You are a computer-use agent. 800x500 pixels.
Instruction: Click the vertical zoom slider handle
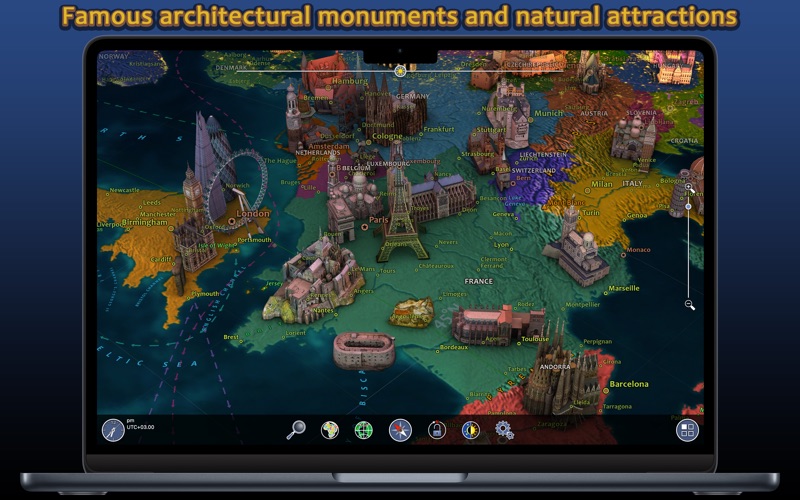689,207
